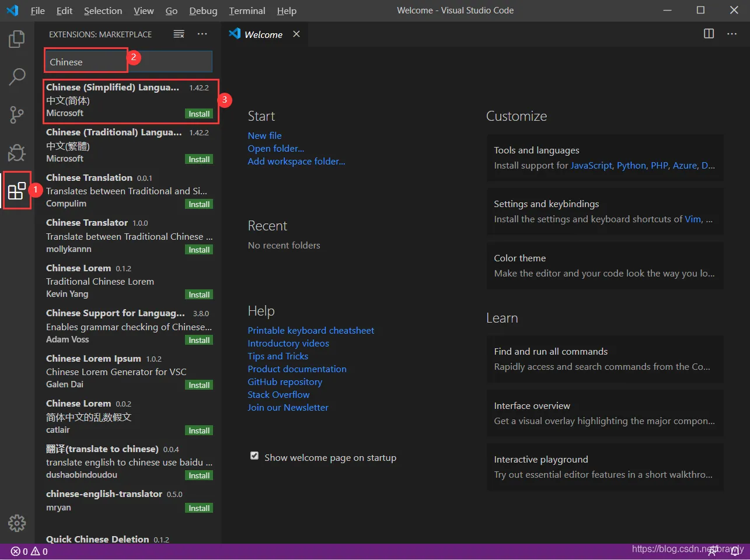The image size is (750, 560).
Task: Open the Explorer view in activity bar
Action: pos(17,40)
